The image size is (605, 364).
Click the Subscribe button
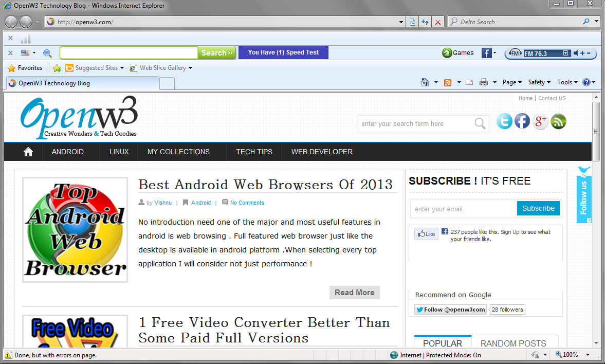[x=538, y=208]
